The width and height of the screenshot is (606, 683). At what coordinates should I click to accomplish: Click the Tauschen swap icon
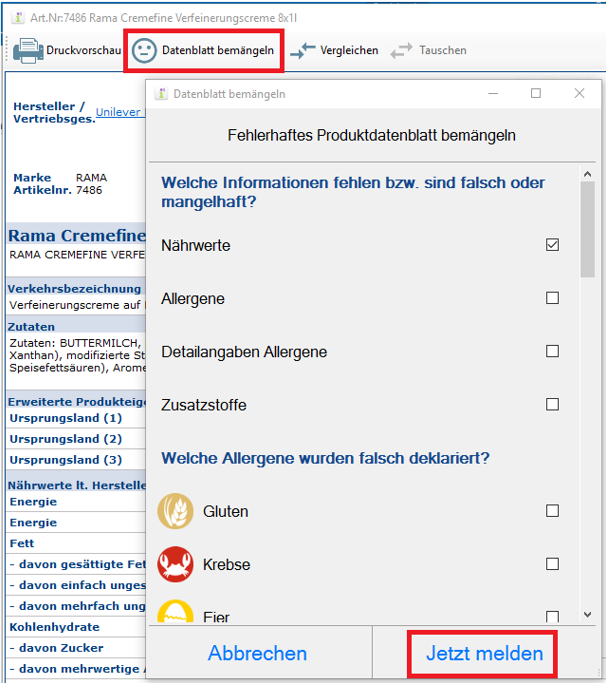point(401,50)
